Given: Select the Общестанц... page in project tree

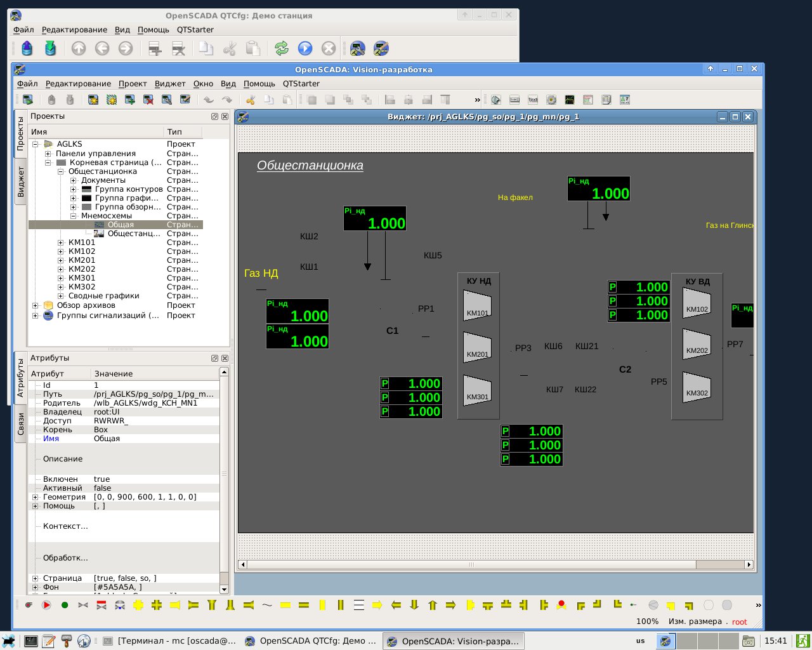Looking at the screenshot, I should pyautogui.click(x=133, y=234).
